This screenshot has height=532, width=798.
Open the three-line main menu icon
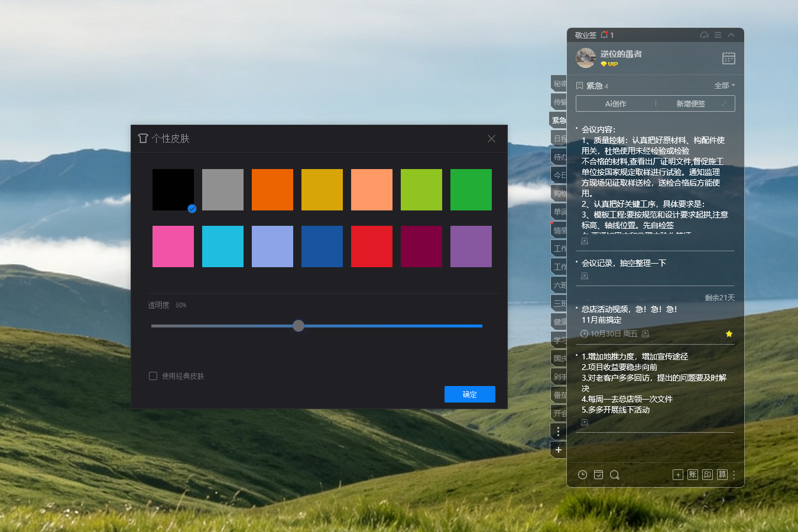(718, 35)
